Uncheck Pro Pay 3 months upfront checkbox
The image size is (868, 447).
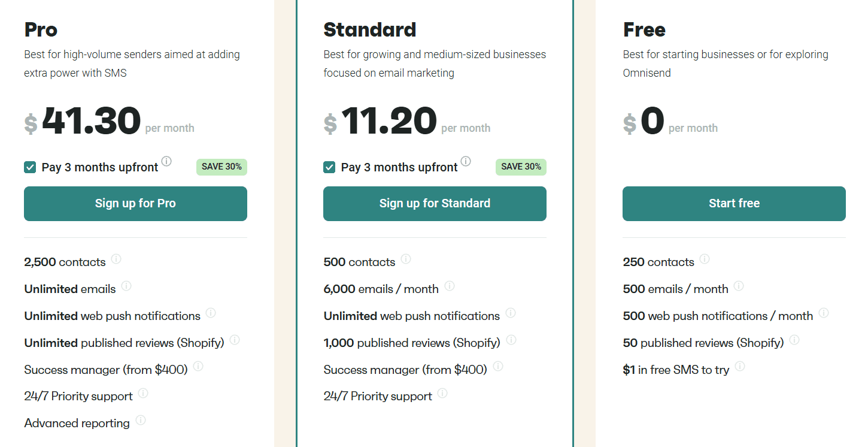30,167
